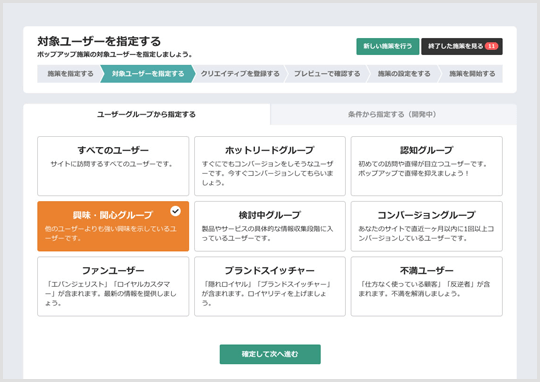This screenshot has height=382, width=540.
Task: Select the ホットリードグループ card
Action: (270, 166)
